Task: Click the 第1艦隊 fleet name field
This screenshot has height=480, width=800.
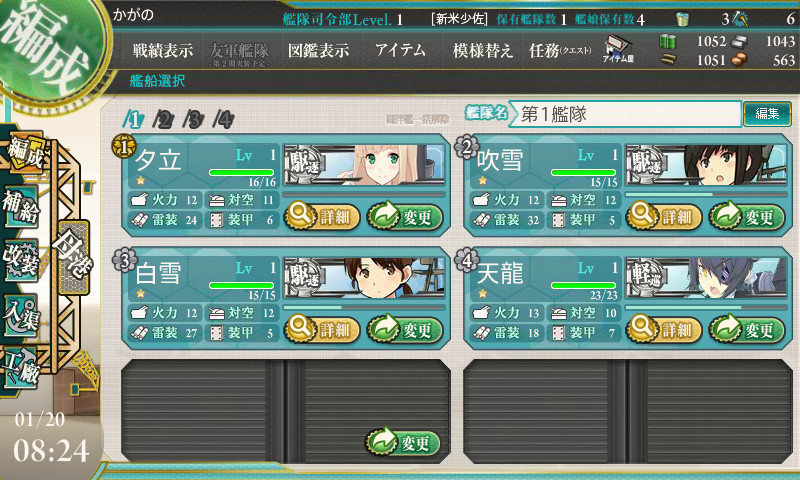Action: (626, 114)
